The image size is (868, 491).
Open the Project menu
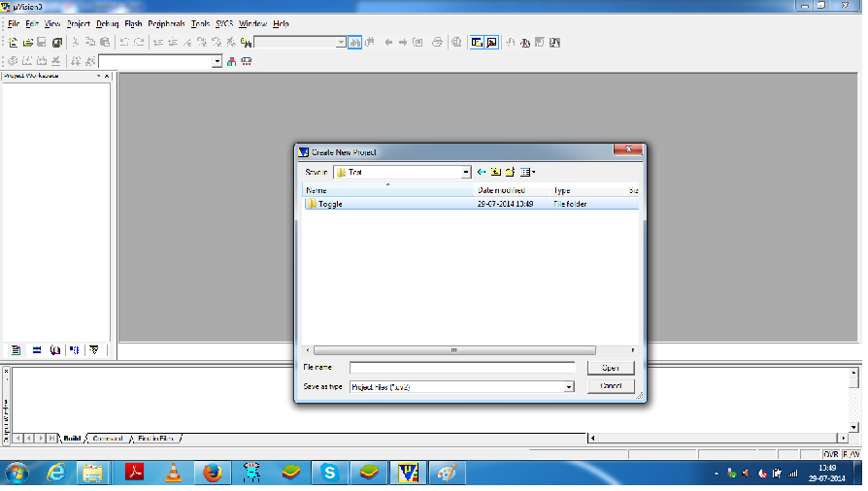coord(79,24)
